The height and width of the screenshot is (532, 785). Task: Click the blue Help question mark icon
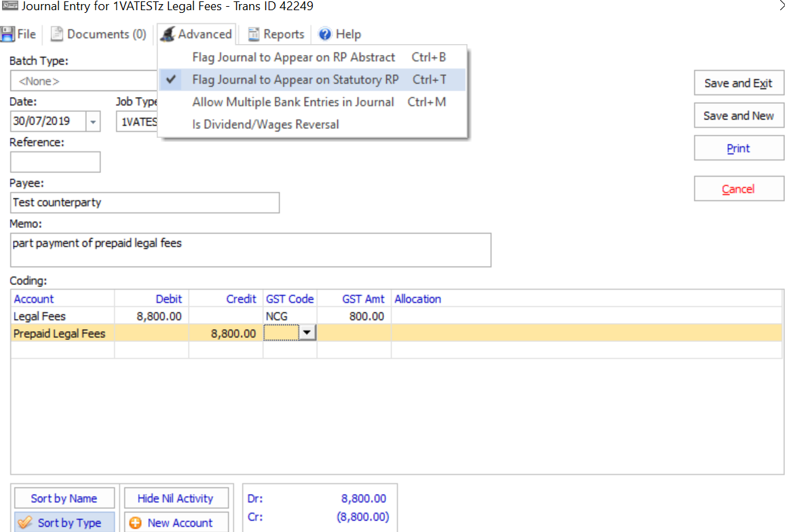(325, 34)
